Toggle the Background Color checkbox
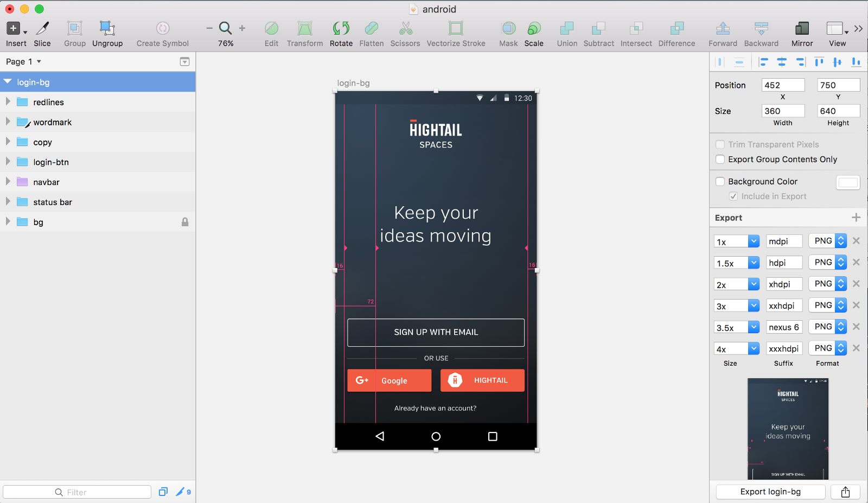This screenshot has height=503, width=868. tap(720, 182)
